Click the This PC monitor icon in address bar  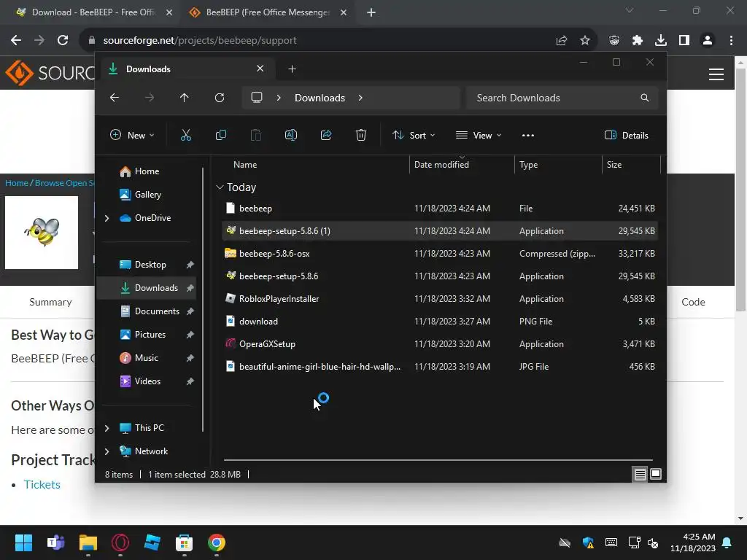[257, 98]
